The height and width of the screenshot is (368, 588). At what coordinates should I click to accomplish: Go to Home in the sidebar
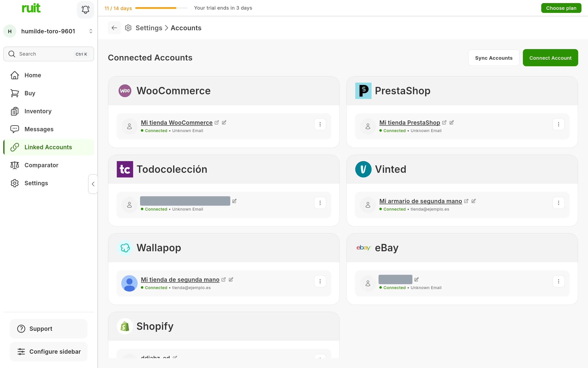point(49,75)
